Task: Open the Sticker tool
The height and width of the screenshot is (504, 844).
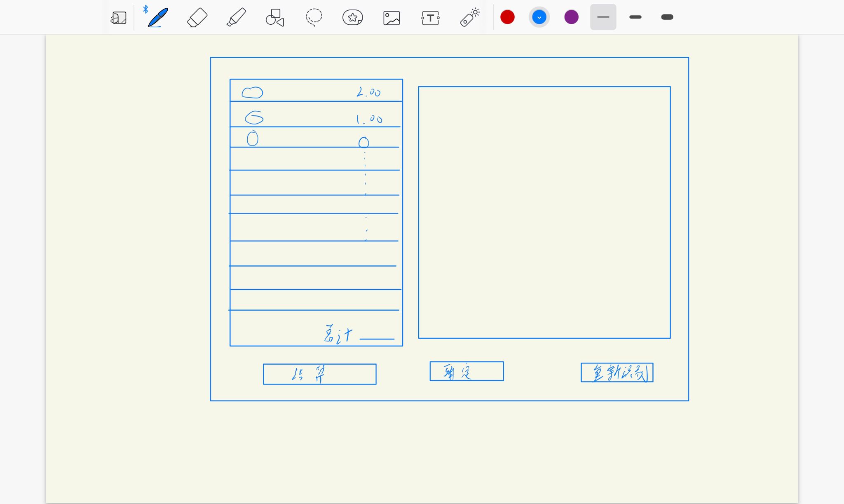Action: (x=352, y=17)
